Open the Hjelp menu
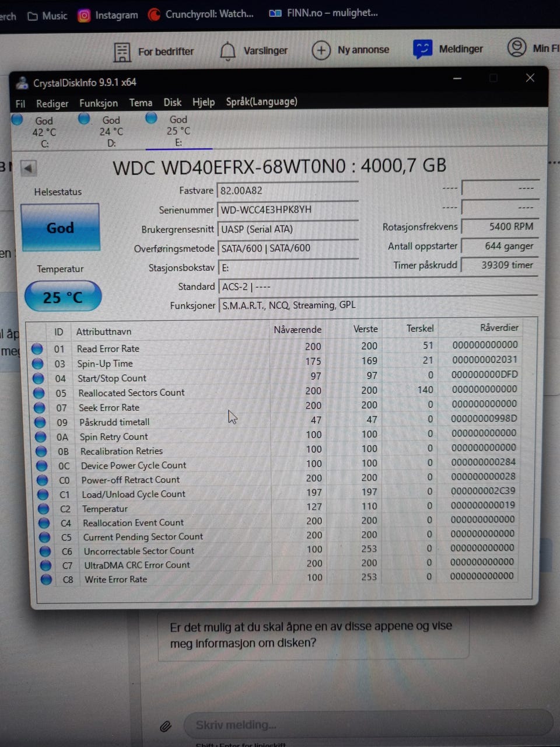Image resolution: width=560 pixels, height=747 pixels. point(204,102)
